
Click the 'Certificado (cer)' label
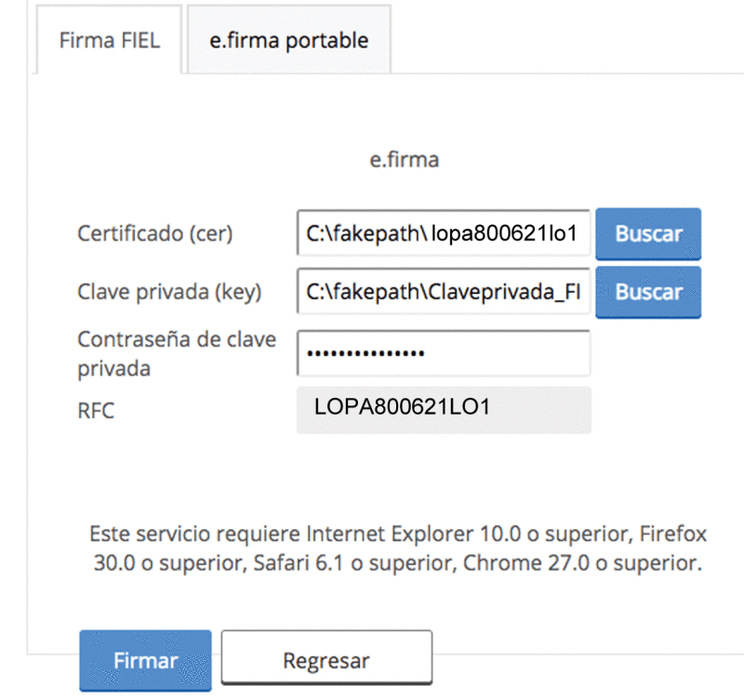tap(154, 233)
